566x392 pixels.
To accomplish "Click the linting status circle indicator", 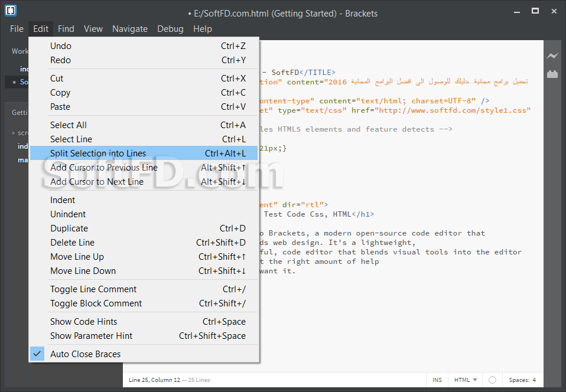I will [x=492, y=380].
